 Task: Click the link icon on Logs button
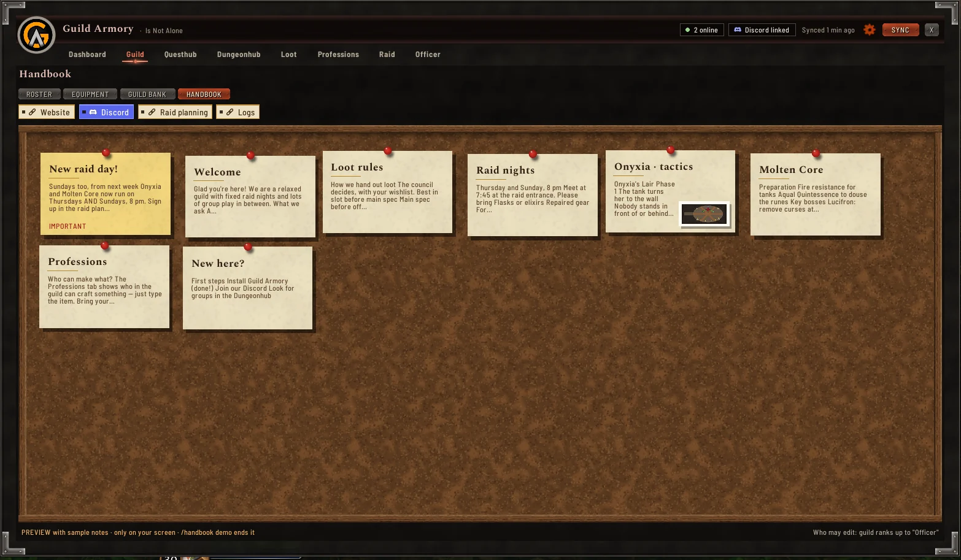point(230,112)
